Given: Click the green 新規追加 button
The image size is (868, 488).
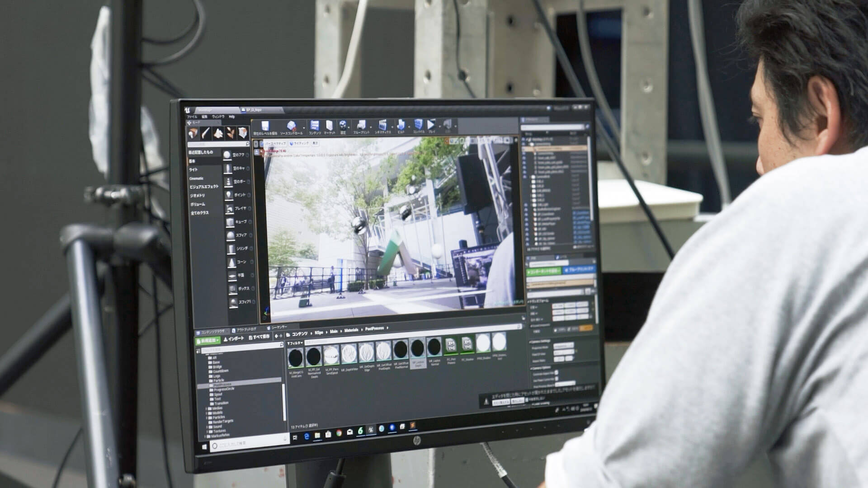Looking at the screenshot, I should tap(208, 340).
